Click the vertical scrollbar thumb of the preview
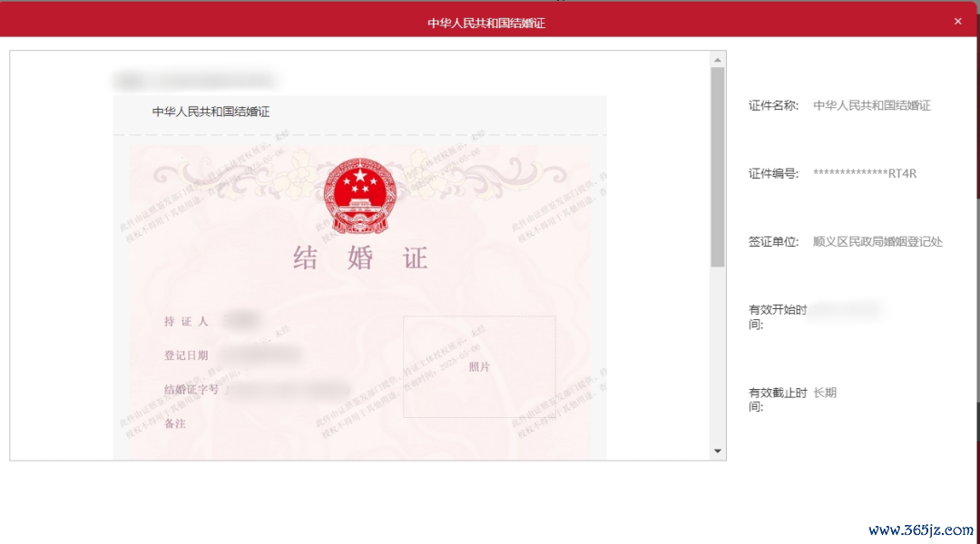The width and height of the screenshot is (980, 544). point(718,167)
